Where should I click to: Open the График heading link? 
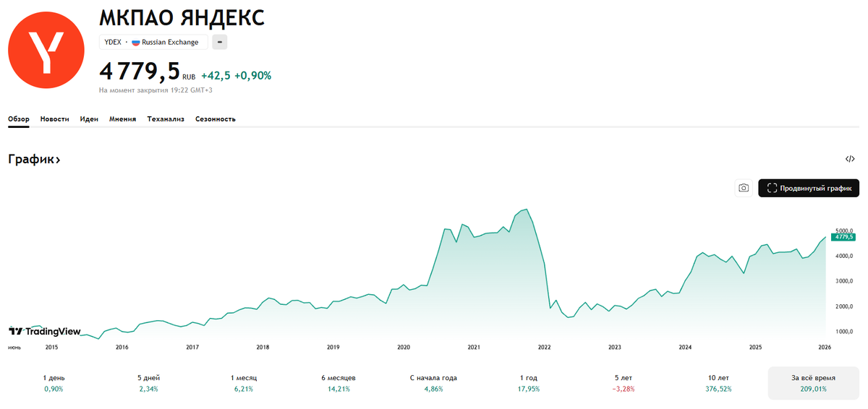click(34, 159)
